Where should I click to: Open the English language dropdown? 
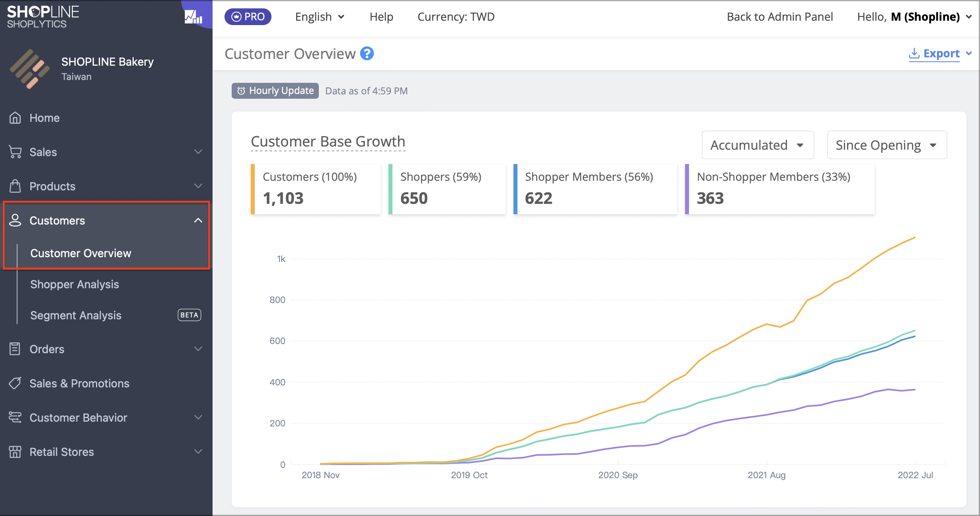click(320, 17)
